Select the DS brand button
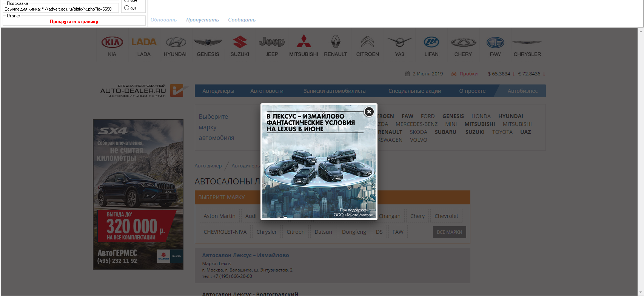This screenshot has height=296, width=644. pos(379,232)
